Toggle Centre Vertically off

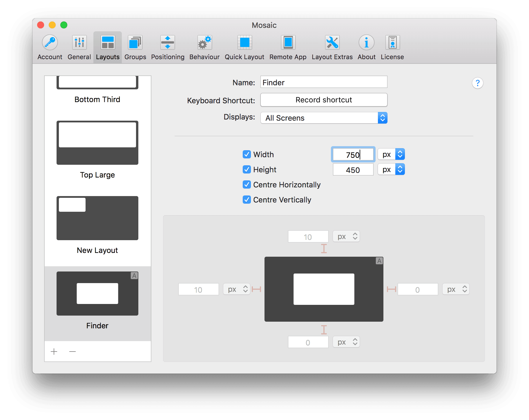247,200
